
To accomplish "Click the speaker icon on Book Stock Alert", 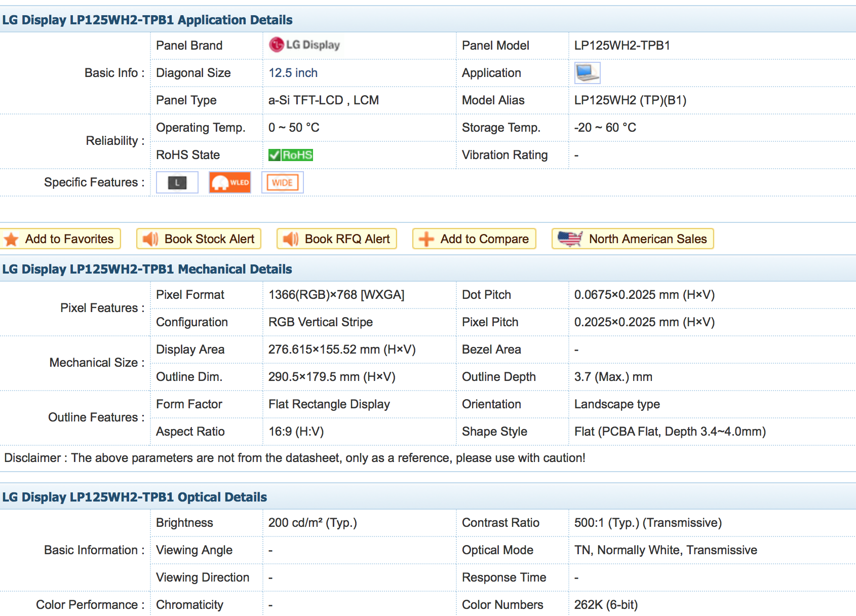I will (150, 239).
